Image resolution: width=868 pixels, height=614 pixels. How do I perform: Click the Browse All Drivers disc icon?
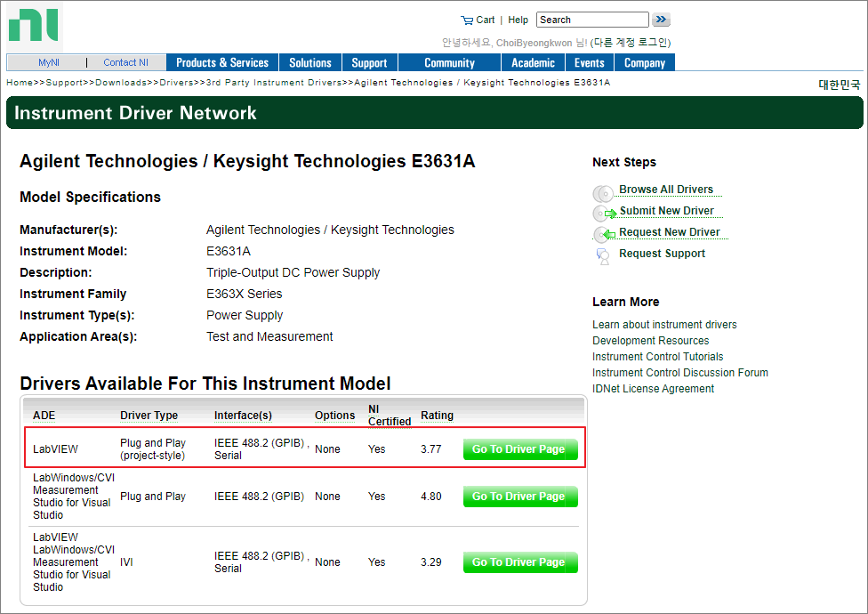click(603, 194)
